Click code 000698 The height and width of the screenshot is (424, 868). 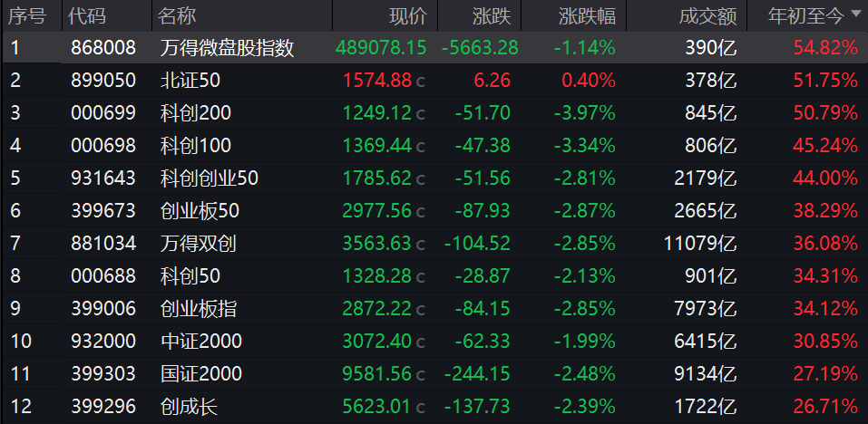tap(103, 146)
